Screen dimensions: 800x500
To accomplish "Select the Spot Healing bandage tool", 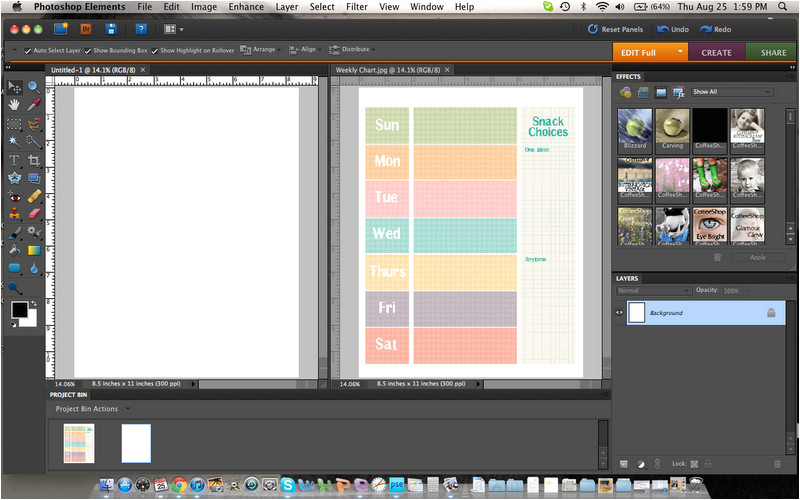I will point(34,196).
